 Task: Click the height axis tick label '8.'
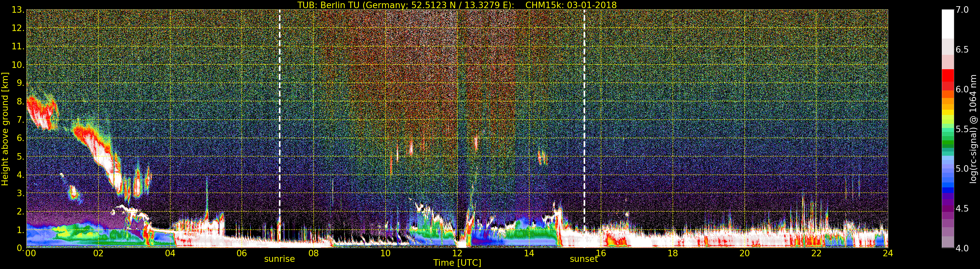pyautogui.click(x=21, y=102)
